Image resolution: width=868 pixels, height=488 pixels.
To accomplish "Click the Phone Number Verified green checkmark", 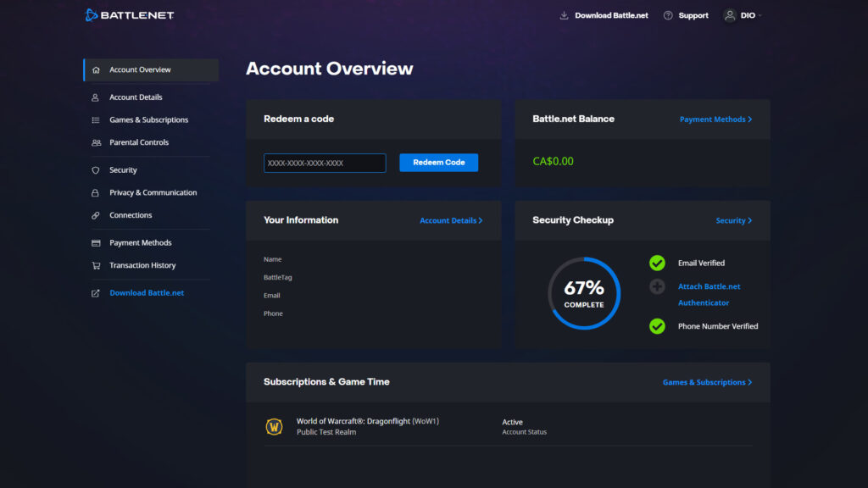I will (x=657, y=326).
